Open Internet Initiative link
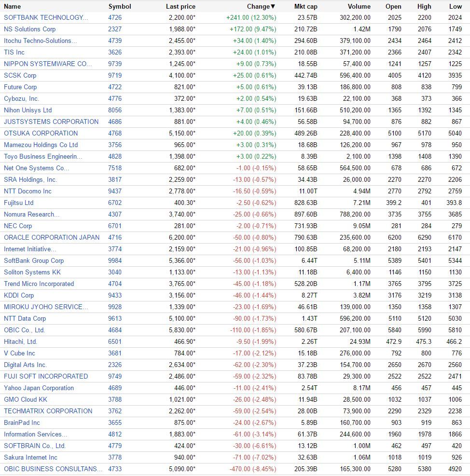This screenshot has width=470, height=476. tap(30, 249)
